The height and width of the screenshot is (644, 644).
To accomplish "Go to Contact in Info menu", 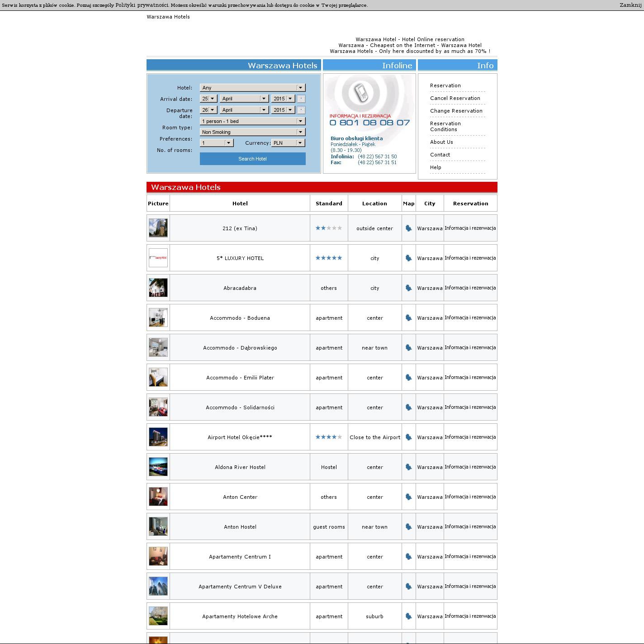I will pos(440,155).
